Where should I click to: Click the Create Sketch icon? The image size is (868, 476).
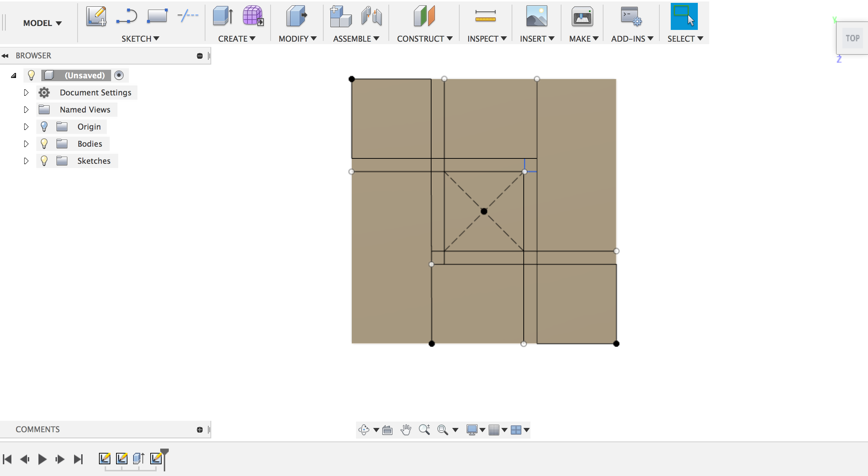pyautogui.click(x=96, y=16)
